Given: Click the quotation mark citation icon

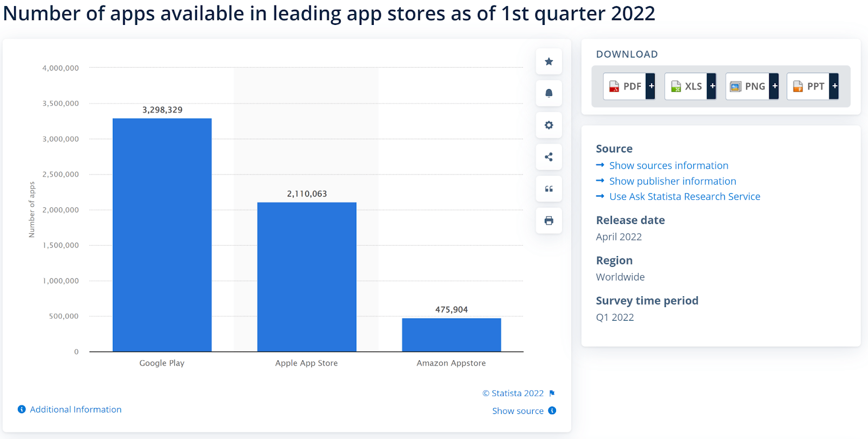Looking at the screenshot, I should (x=548, y=189).
